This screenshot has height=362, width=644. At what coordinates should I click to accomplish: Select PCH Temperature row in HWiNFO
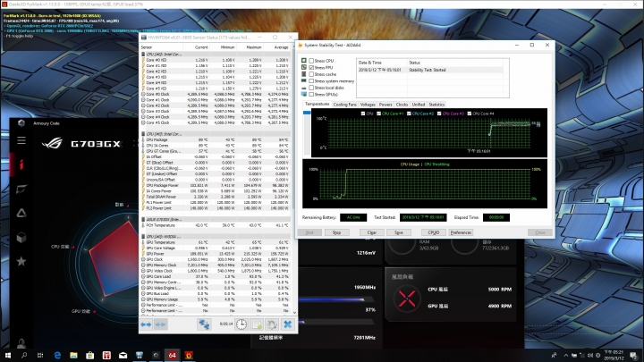click(216, 225)
